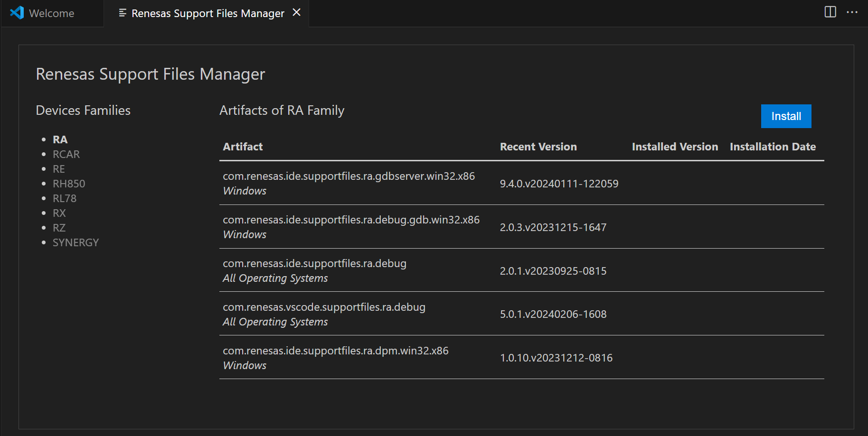Select the ra.debug.gdb.win32.x86 artifact row
The height and width of the screenshot is (436, 868).
click(x=522, y=227)
